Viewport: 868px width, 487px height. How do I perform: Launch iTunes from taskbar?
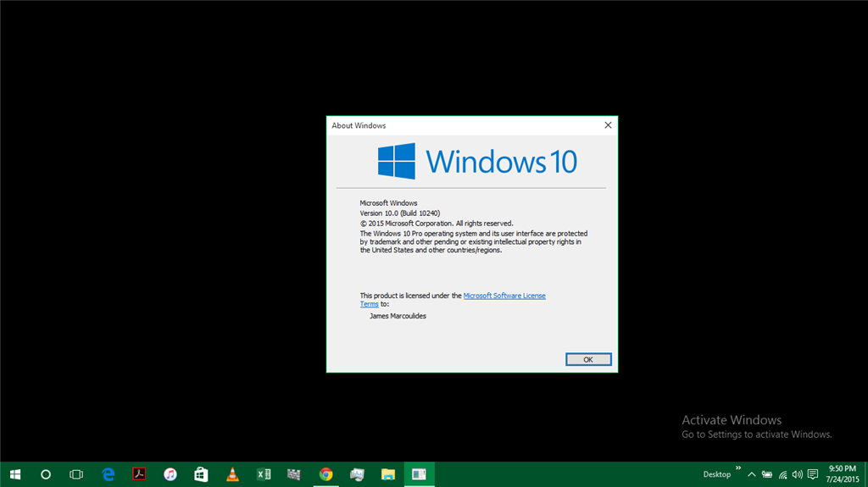tap(170, 474)
